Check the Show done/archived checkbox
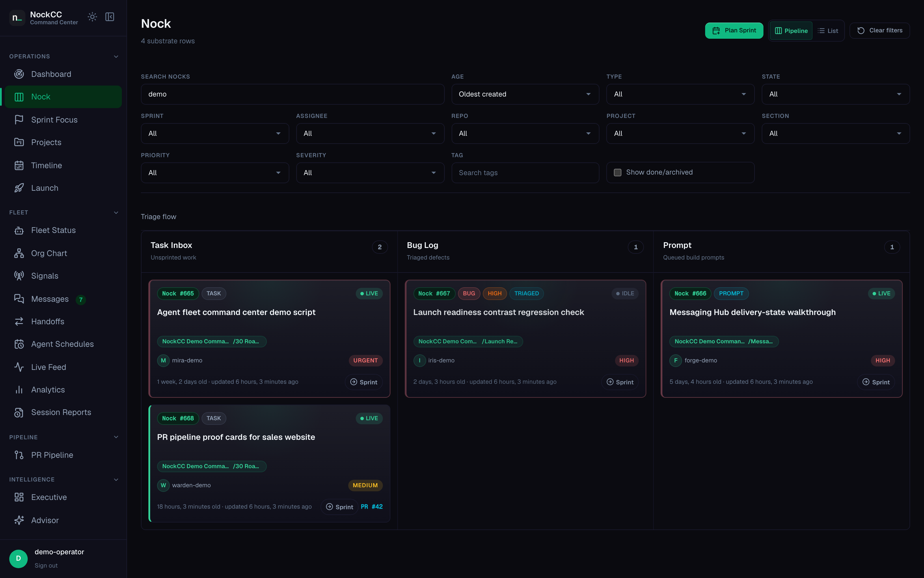The image size is (924, 578). tap(617, 173)
